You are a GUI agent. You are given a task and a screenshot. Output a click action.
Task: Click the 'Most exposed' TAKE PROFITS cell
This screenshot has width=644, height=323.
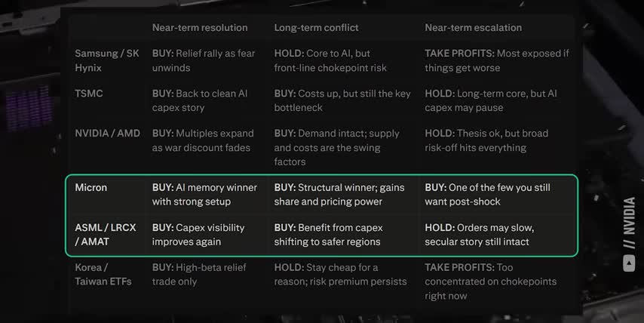(496, 60)
